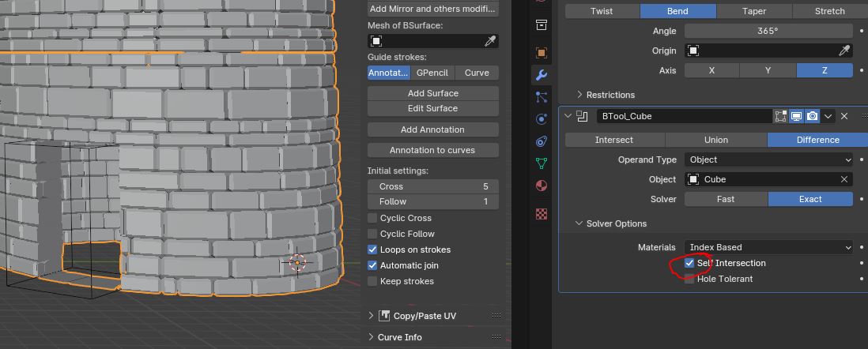Screen dimensions: 868x349
Task: Click eyedropper next to Origin field
Action: (844, 51)
